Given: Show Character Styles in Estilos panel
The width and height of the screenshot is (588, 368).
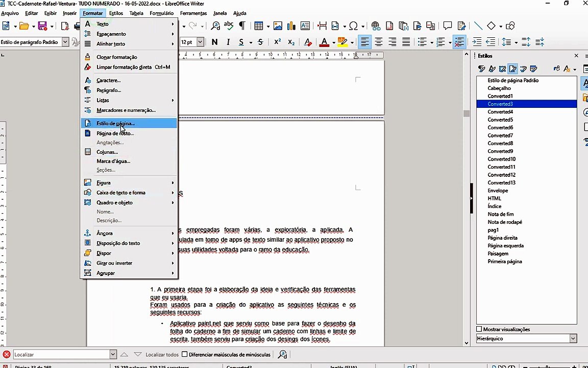Looking at the screenshot, I should click(492, 68).
